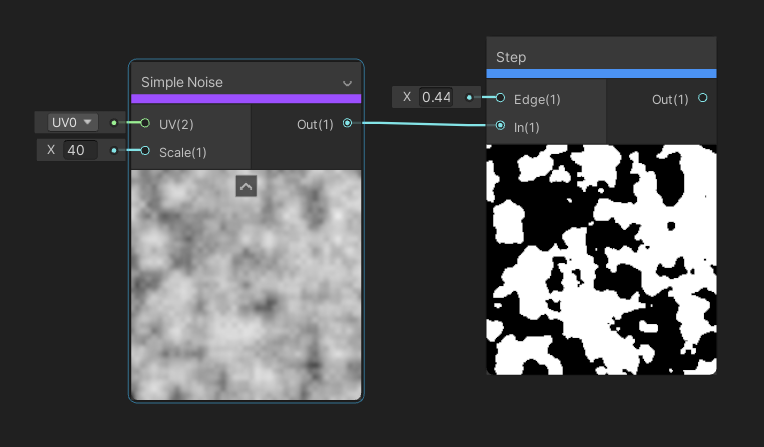Select the Simple Noise Out(1) output port
764x447 pixels.
pyautogui.click(x=347, y=123)
